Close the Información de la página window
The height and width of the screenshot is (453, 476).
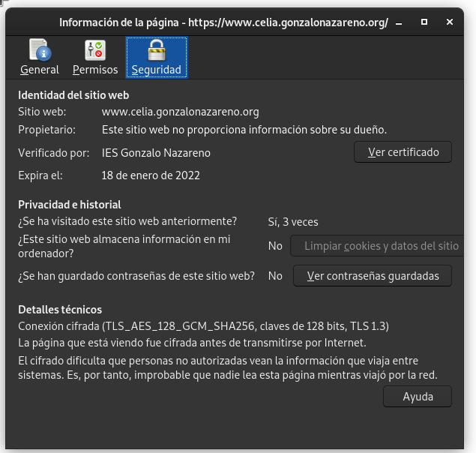448,22
